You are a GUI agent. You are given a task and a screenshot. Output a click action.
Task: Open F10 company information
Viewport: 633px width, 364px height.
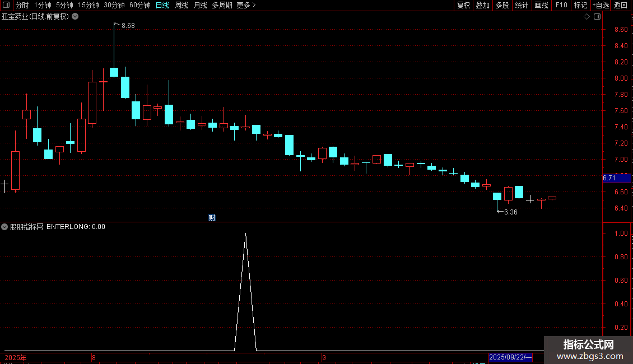[x=561, y=5]
